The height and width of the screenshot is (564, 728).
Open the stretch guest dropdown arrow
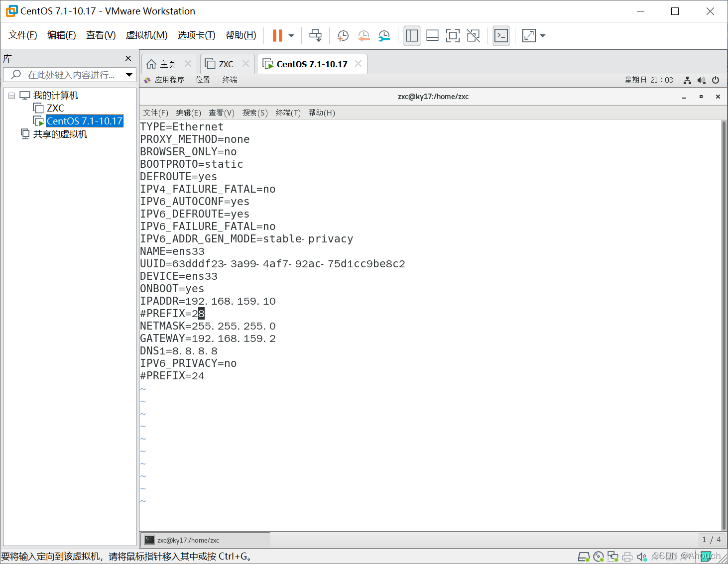click(x=543, y=36)
